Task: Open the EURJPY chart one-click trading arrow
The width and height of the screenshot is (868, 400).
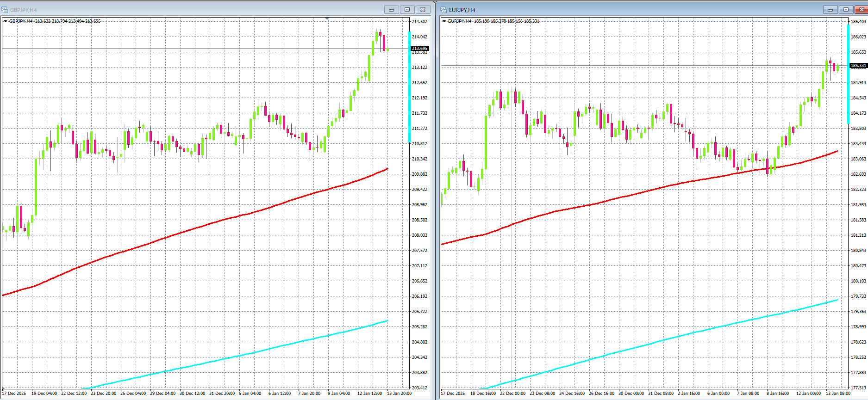Action: tap(444, 21)
